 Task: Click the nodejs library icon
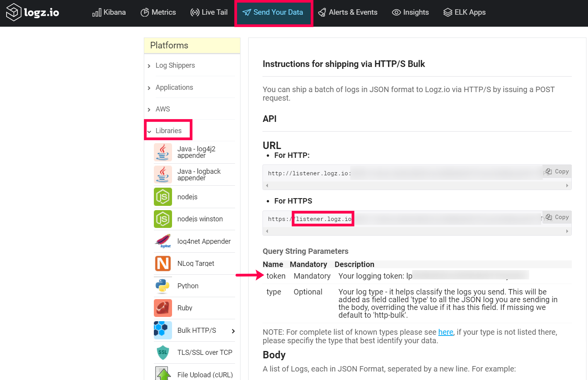click(163, 197)
